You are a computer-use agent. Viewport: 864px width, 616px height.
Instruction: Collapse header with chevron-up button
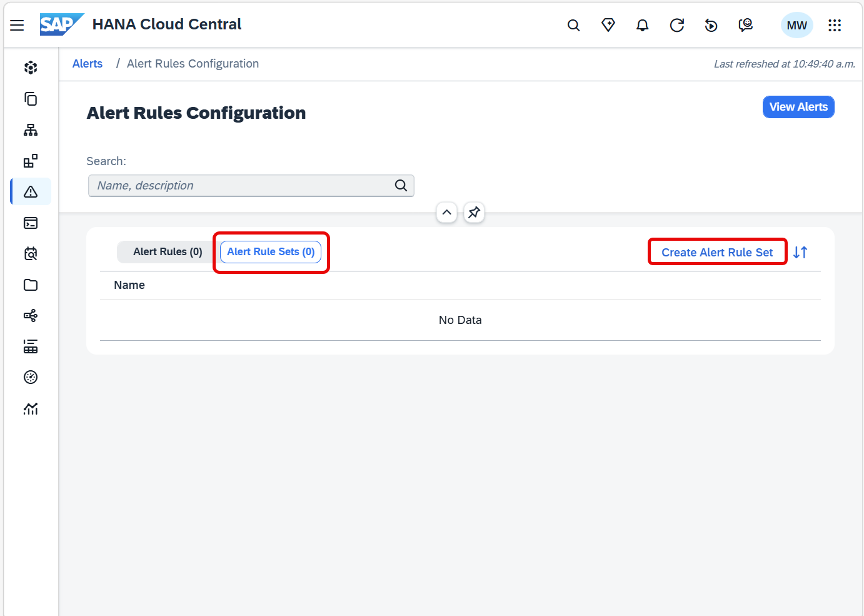point(446,212)
